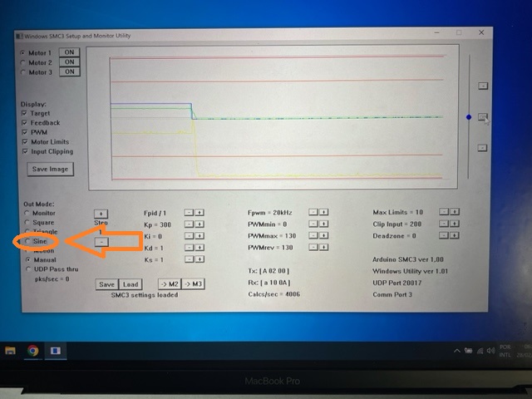Uncheck the Feedback display checkbox

(24, 122)
